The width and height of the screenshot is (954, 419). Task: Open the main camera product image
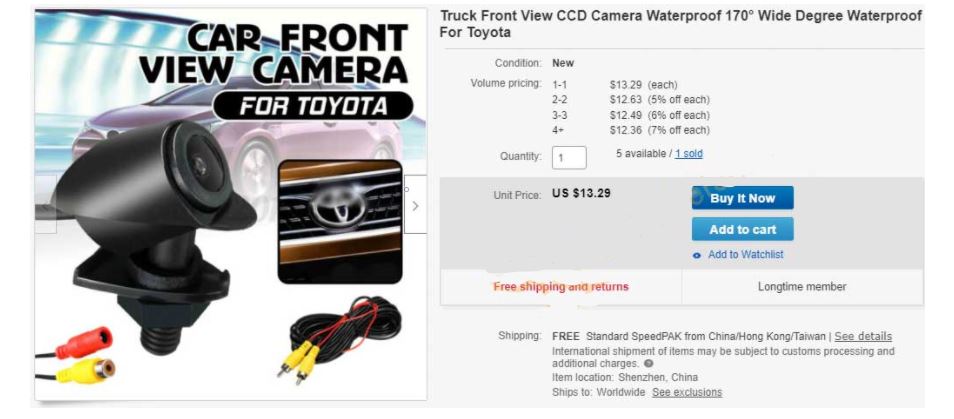click(231, 204)
